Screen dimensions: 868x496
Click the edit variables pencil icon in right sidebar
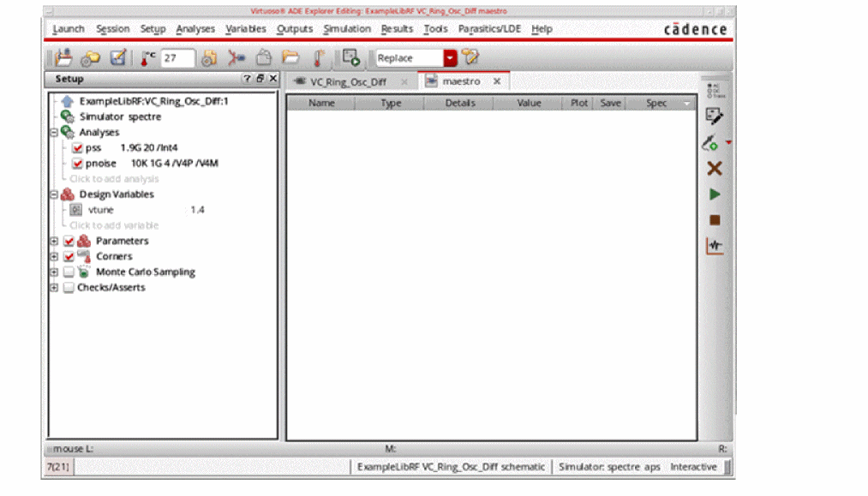point(714,116)
